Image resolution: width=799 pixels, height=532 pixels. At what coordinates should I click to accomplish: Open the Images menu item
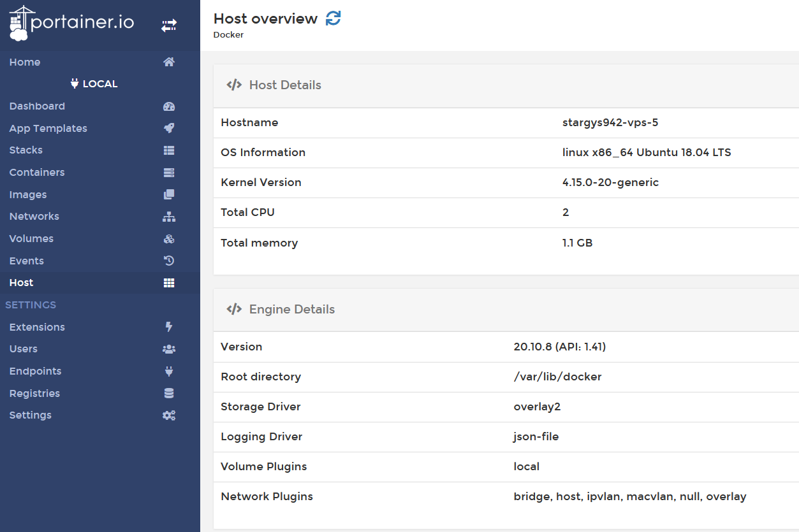28,195
